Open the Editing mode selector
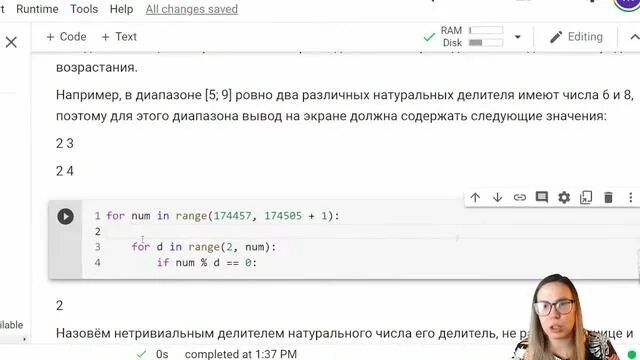This screenshot has height=360, width=640. [576, 37]
